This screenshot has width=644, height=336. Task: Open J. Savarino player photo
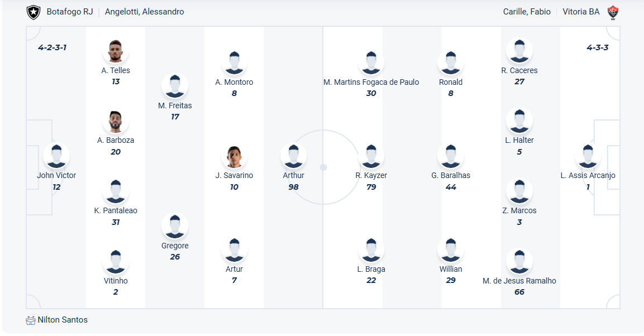234,156
